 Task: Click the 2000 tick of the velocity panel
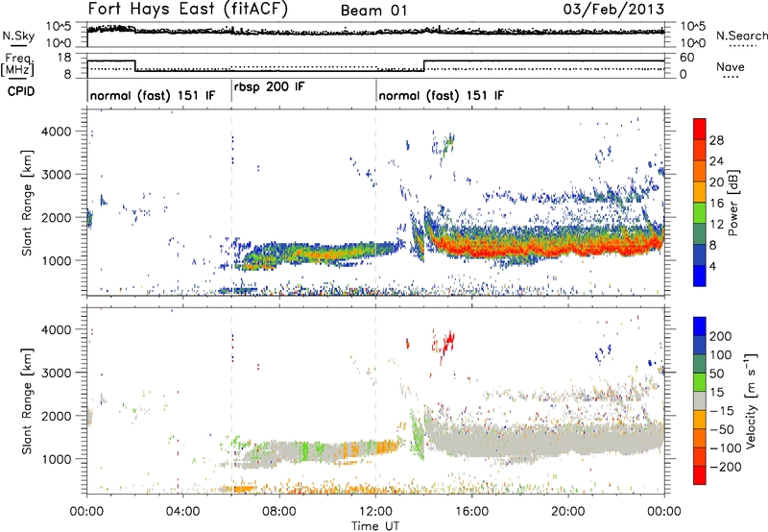pyautogui.click(x=57, y=416)
